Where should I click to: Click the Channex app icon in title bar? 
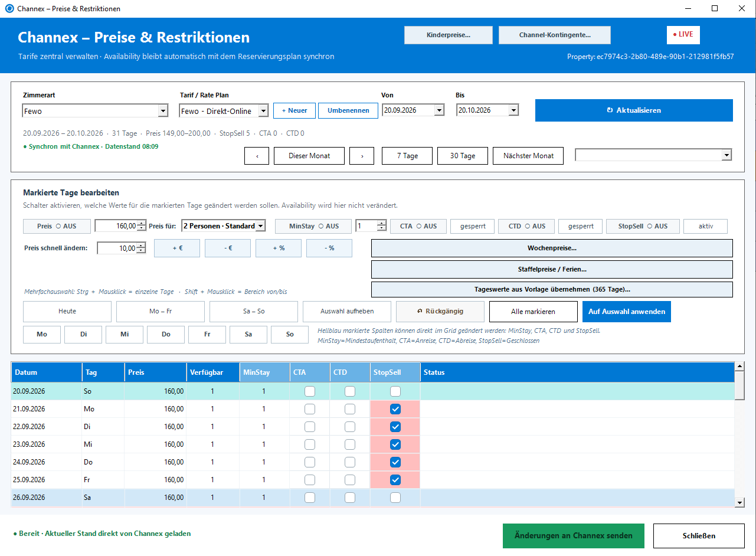coord(9,9)
